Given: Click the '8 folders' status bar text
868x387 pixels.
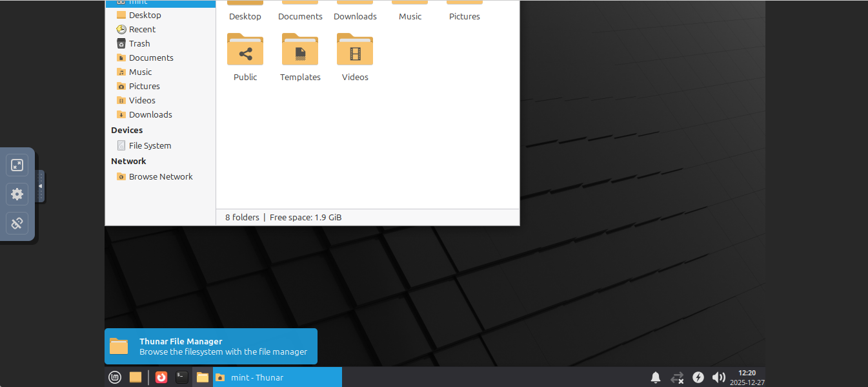Looking at the screenshot, I should pos(242,217).
